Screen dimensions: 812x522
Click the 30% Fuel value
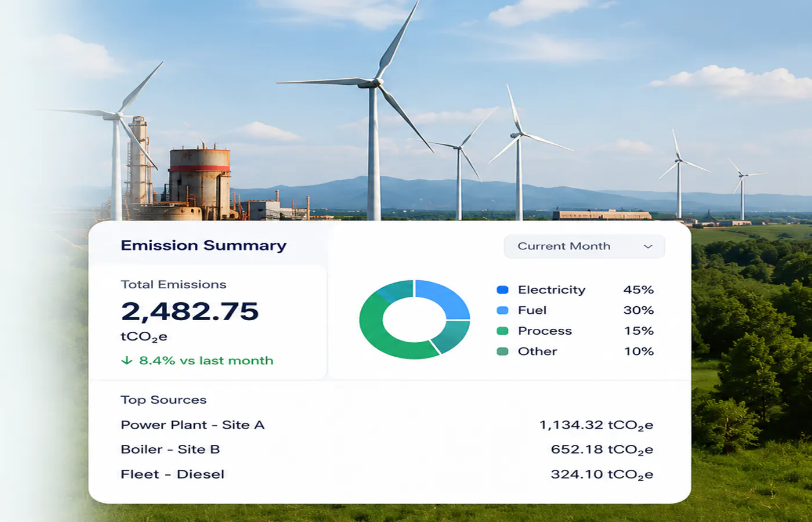click(639, 310)
